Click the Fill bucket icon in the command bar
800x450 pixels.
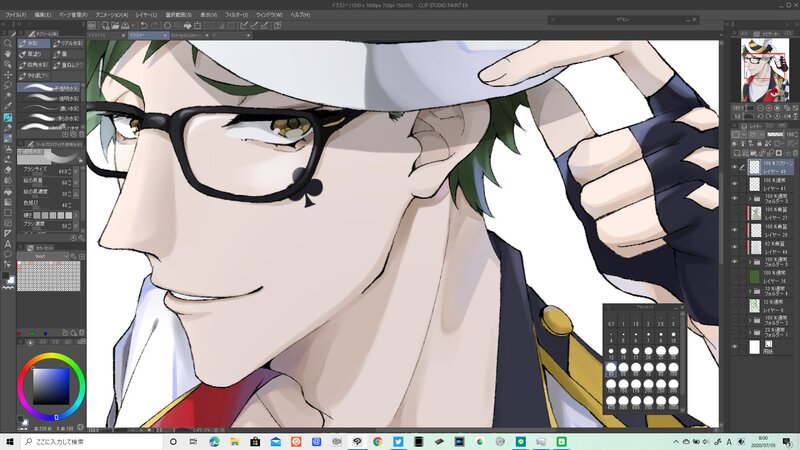tap(187, 25)
